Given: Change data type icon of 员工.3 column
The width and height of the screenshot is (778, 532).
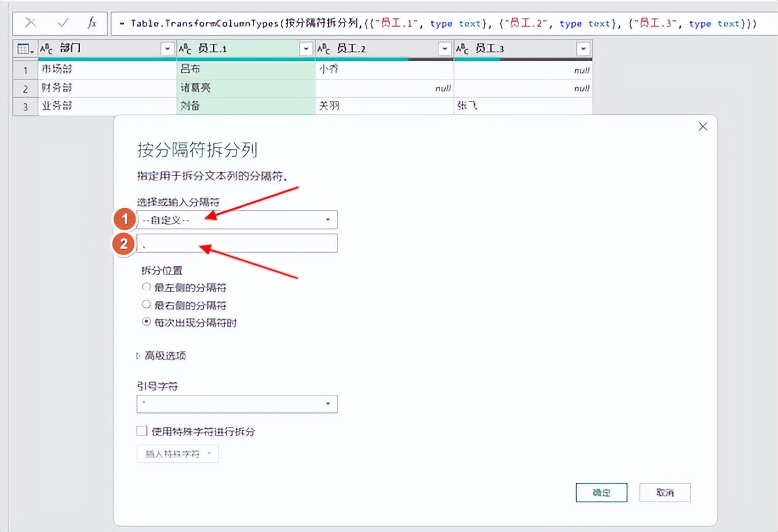Looking at the screenshot, I should (463, 49).
